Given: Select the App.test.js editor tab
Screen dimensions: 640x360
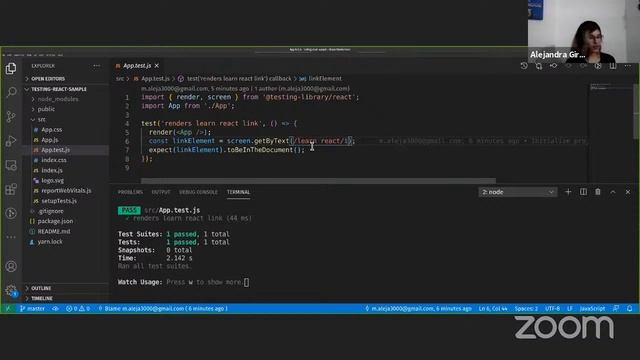Looking at the screenshot, I should click(137, 65).
